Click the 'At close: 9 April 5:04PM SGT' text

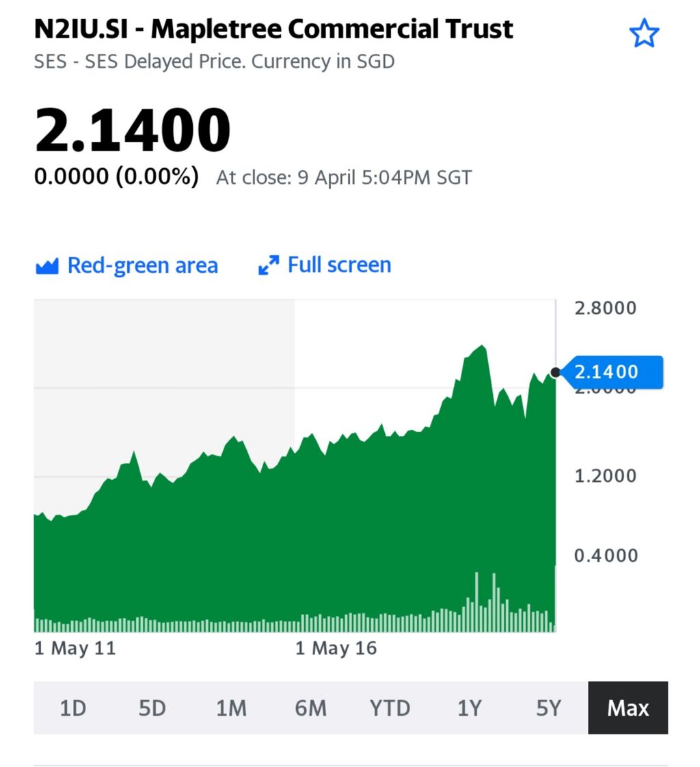(x=344, y=178)
